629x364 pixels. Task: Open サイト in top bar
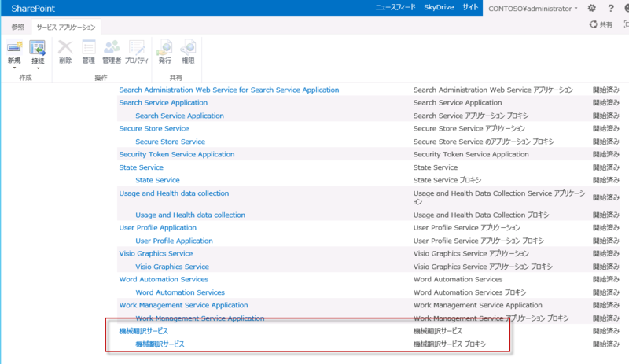[x=470, y=7]
